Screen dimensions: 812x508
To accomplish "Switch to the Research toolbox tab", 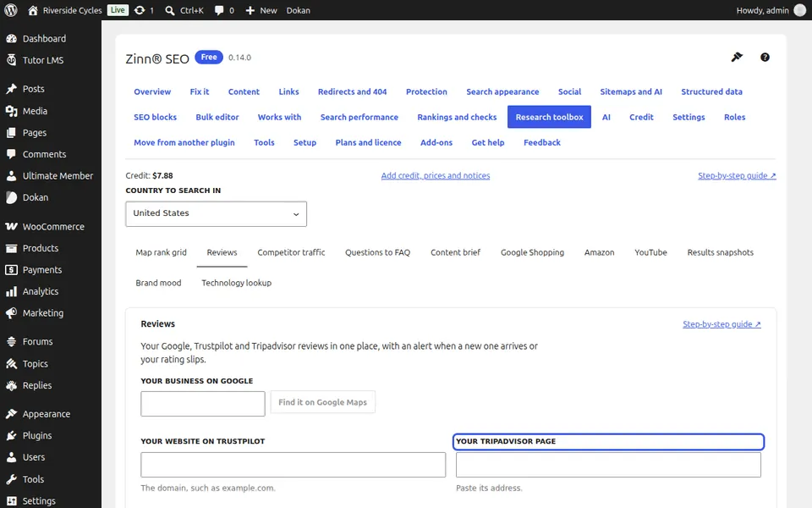I will tap(549, 117).
